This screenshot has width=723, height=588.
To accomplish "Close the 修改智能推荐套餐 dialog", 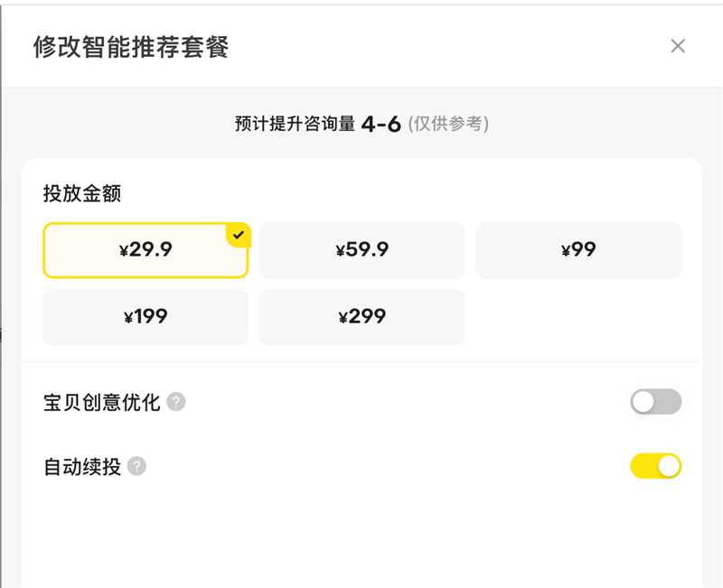I will point(677,46).
